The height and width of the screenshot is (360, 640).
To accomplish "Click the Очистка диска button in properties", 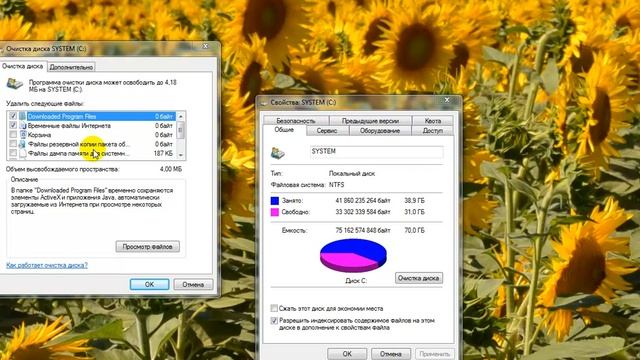I will (x=419, y=278).
